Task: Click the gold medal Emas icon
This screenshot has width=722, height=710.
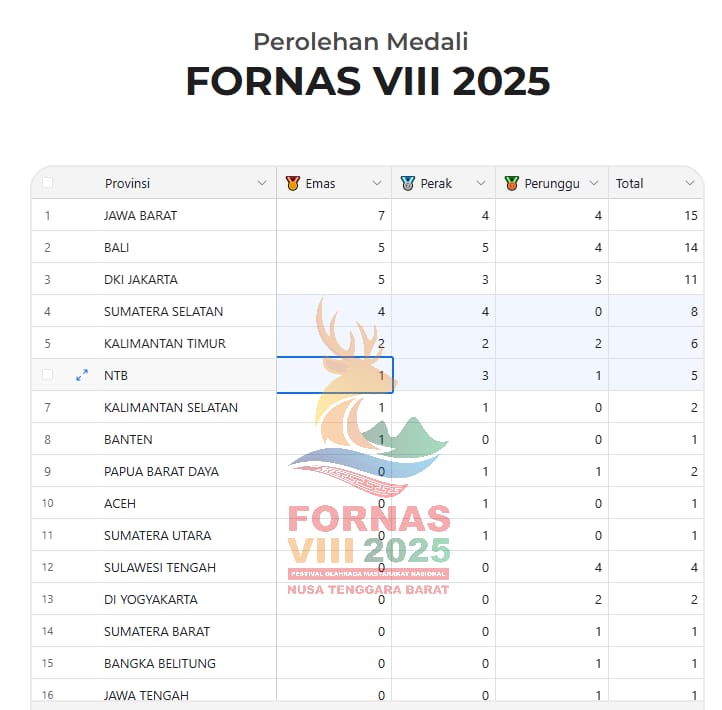Action: click(x=292, y=183)
